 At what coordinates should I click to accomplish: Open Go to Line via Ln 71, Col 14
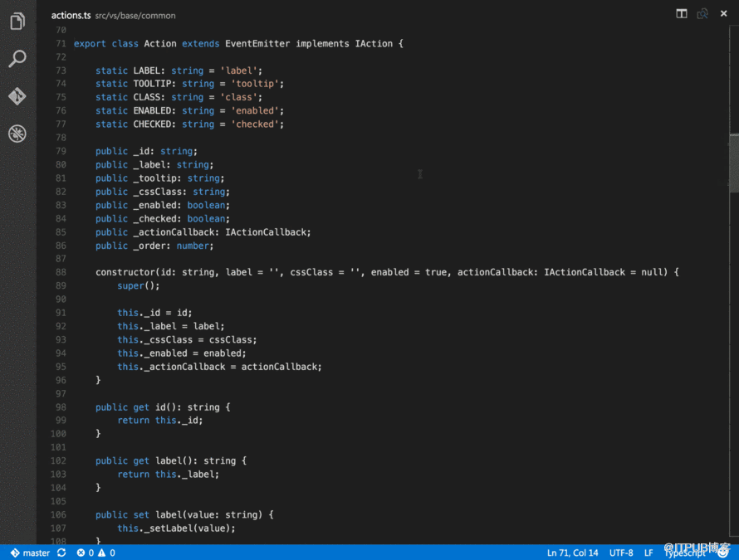pyautogui.click(x=572, y=553)
